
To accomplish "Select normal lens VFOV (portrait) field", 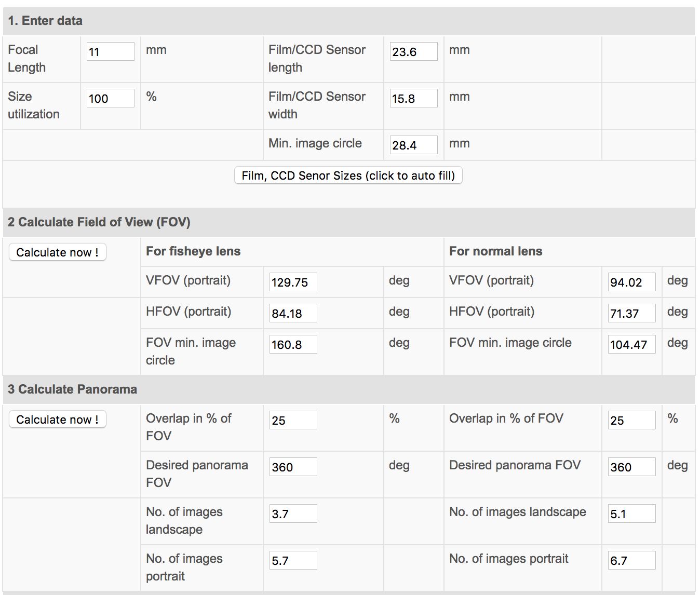I will pyautogui.click(x=632, y=282).
